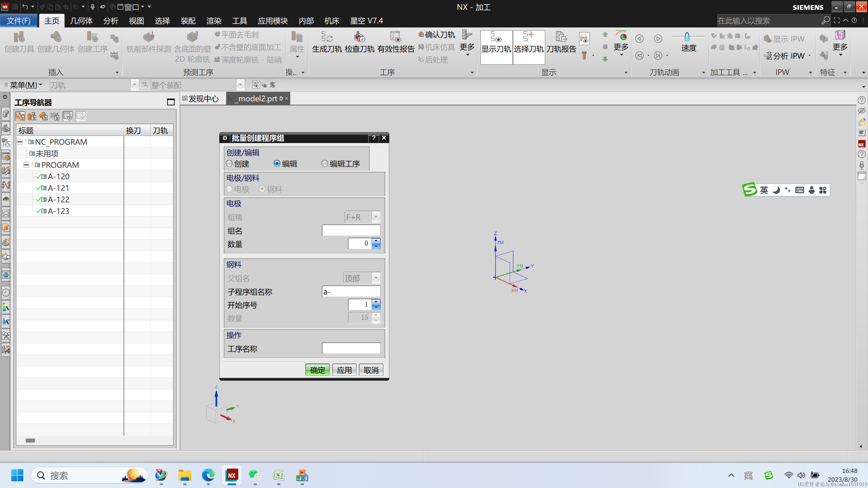Select the 编辑 radio button
868x488 pixels.
[277, 164]
